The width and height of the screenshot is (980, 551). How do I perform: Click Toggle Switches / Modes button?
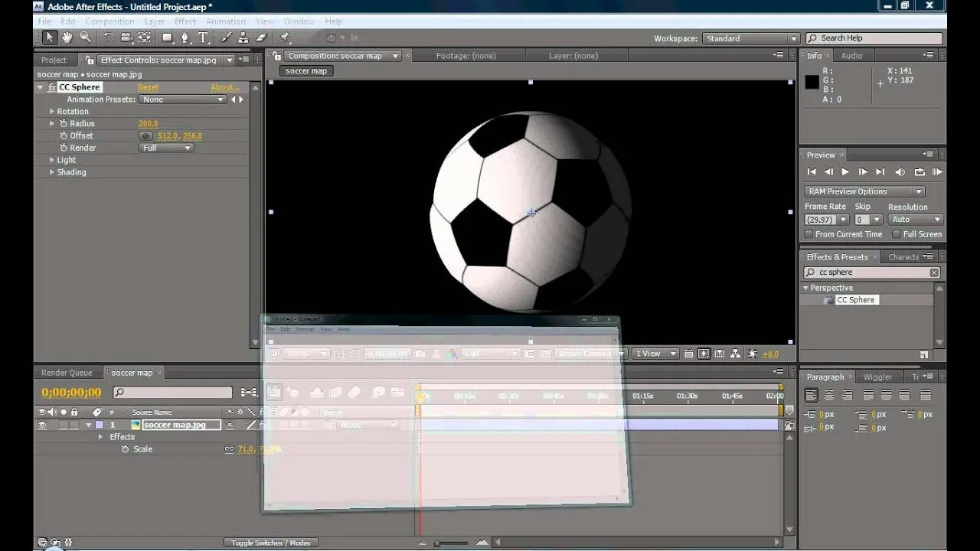click(271, 543)
